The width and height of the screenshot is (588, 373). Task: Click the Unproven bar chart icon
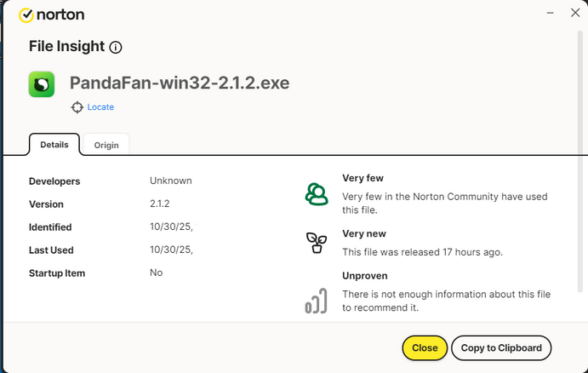point(316,301)
